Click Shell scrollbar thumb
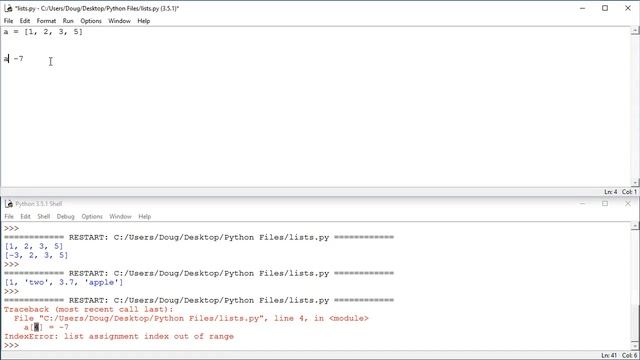 [635, 323]
